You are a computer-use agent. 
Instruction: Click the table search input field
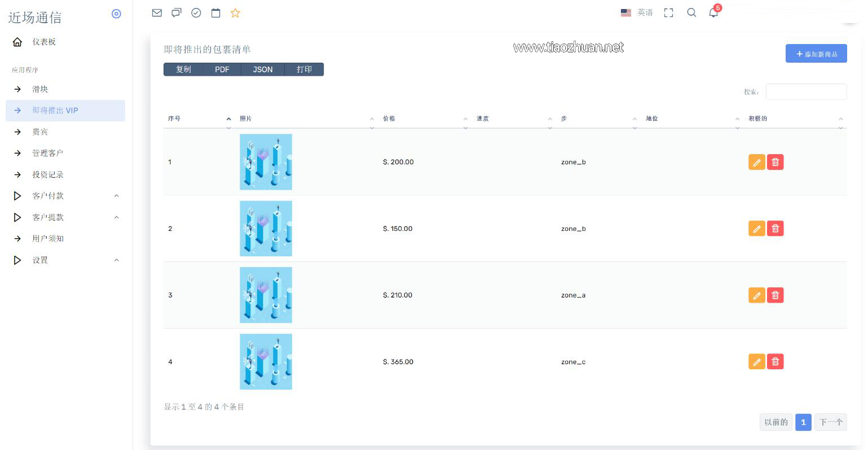point(806,91)
